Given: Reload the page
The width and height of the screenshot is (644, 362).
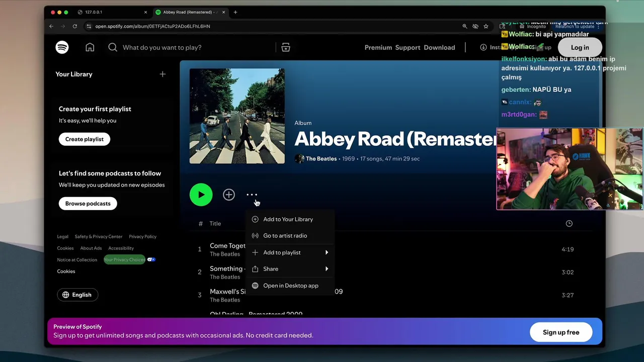Looking at the screenshot, I should click(x=75, y=26).
